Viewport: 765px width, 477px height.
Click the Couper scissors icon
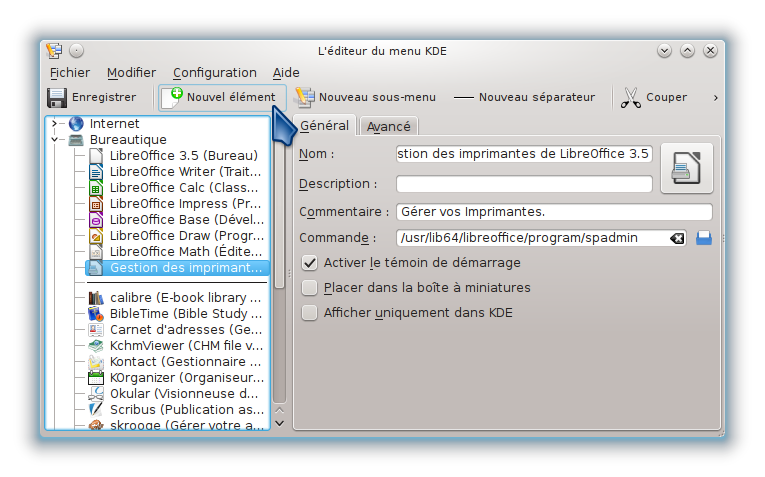(x=631, y=98)
